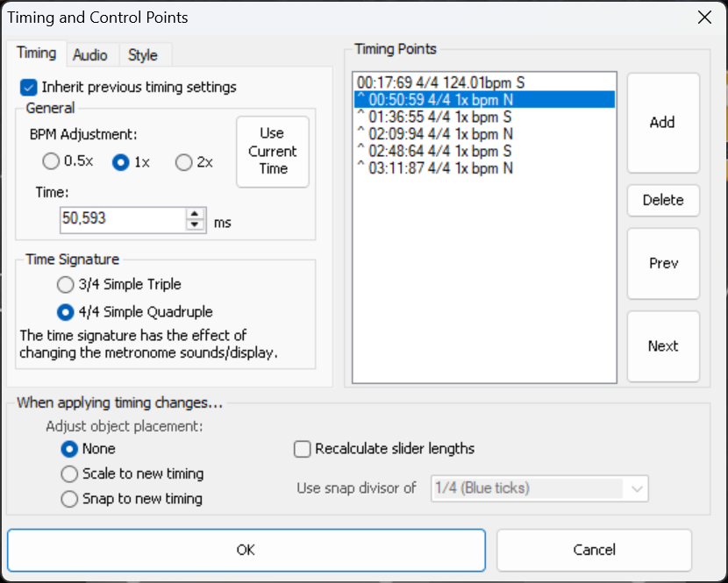Select 0.5x BPM adjustment
The image size is (728, 583).
click(x=52, y=161)
